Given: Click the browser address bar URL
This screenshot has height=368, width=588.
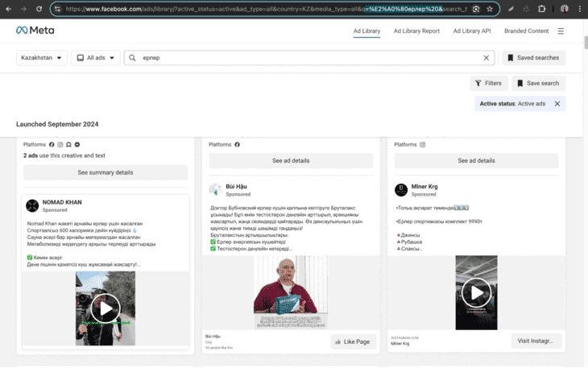Looking at the screenshot, I should point(267,9).
